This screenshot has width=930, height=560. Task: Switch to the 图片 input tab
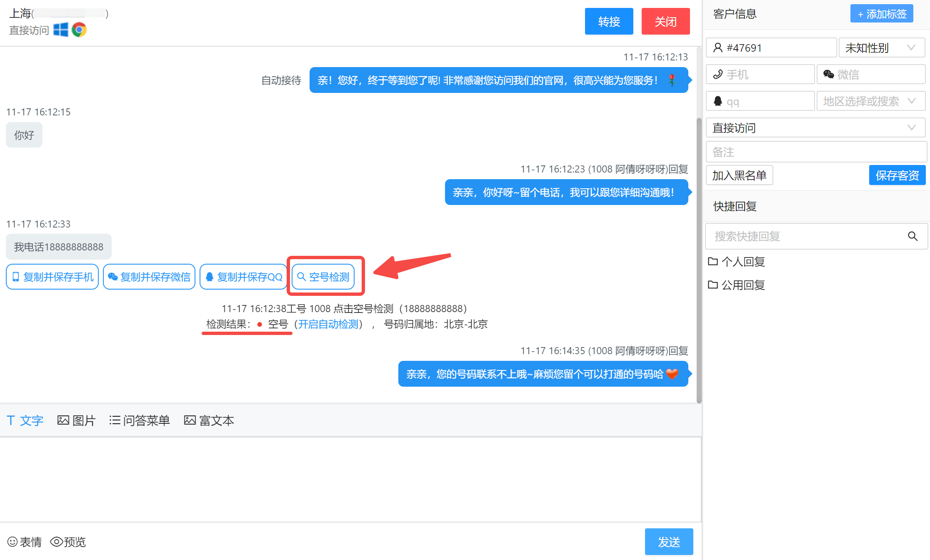tap(77, 420)
